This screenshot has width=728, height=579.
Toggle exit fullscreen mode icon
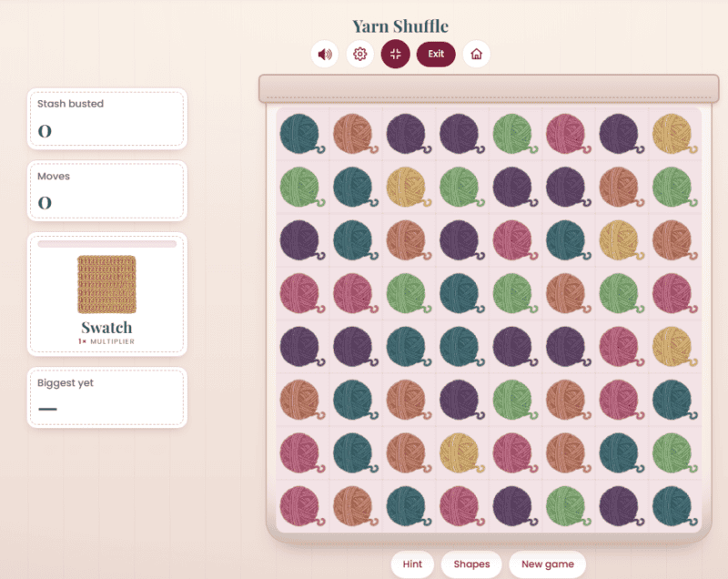[x=396, y=55]
